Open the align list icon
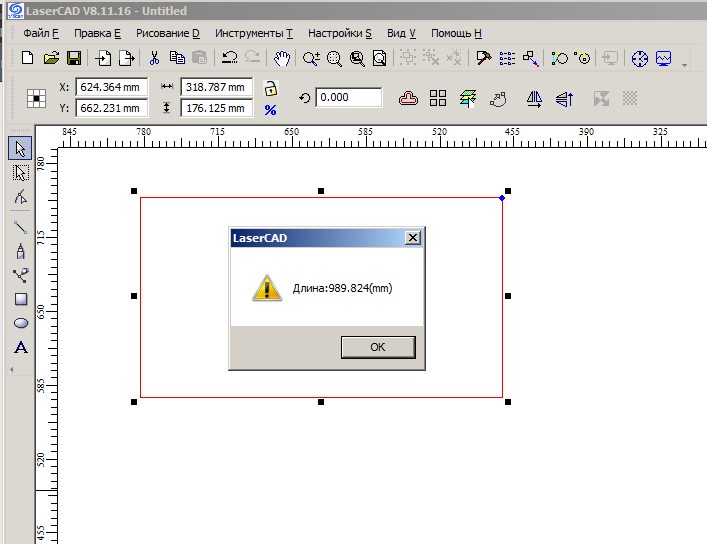The width and height of the screenshot is (707, 544). pyautogui.click(x=507, y=58)
